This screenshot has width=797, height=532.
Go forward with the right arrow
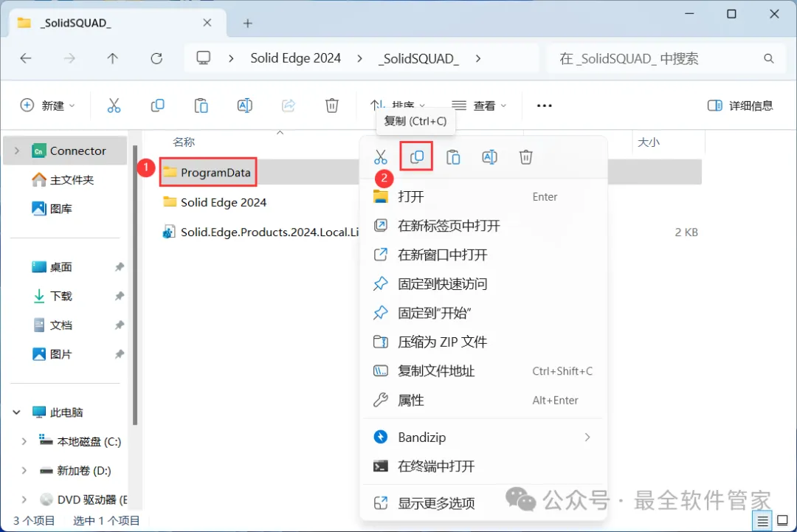[x=69, y=58]
